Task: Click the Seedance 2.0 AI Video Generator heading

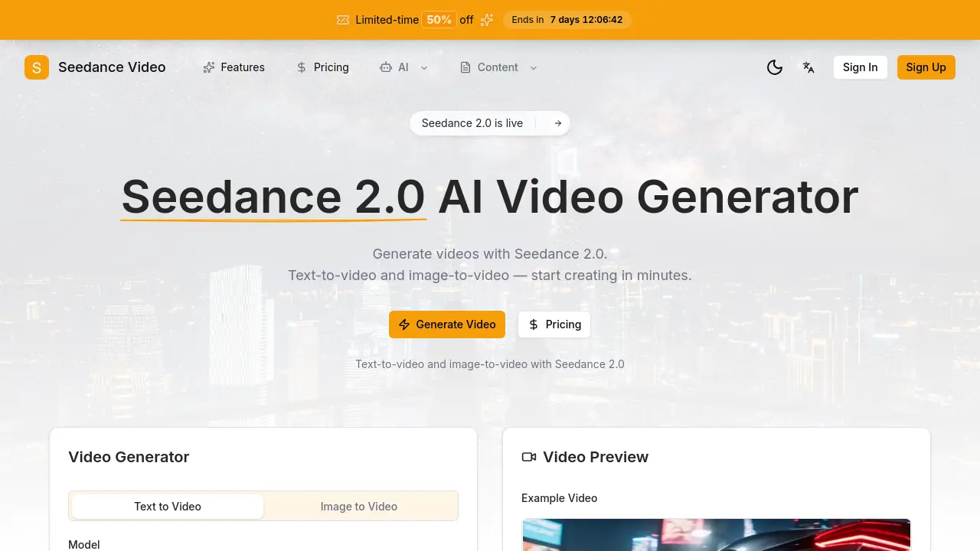Action: [490, 197]
